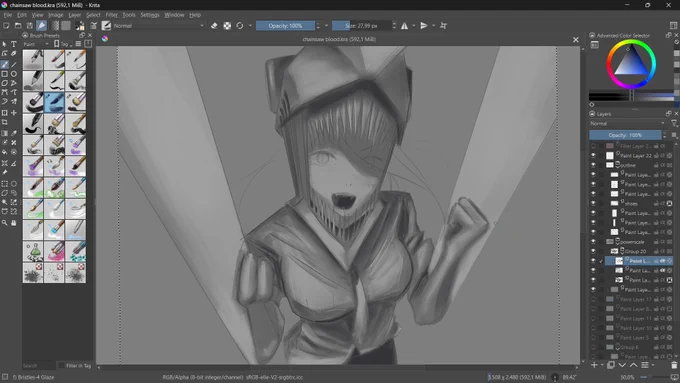Select the Ellipse shape tool
The height and width of the screenshot is (383, 680).
tap(14, 74)
